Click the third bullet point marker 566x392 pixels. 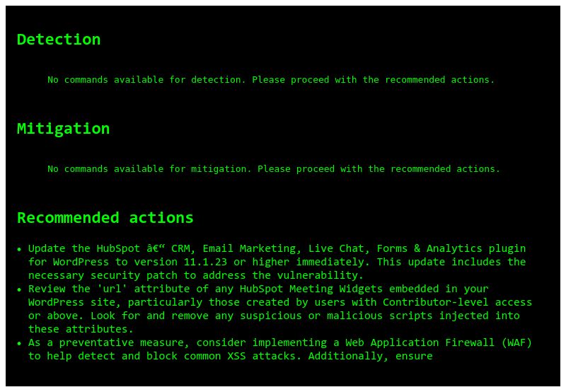coord(19,343)
